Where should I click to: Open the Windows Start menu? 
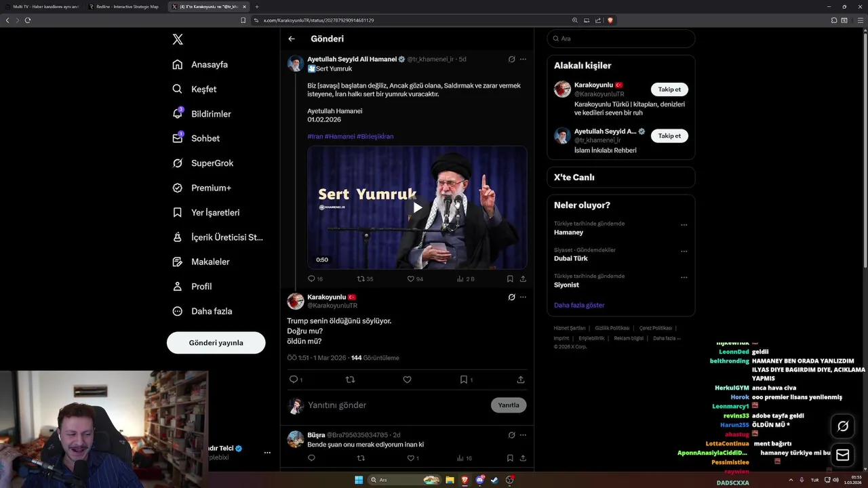coord(359,480)
